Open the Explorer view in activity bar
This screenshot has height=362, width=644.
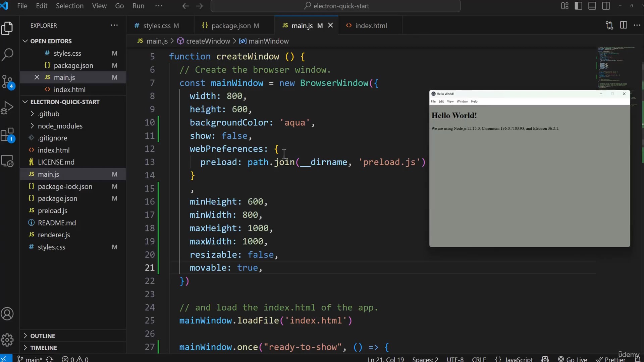tap(7, 28)
